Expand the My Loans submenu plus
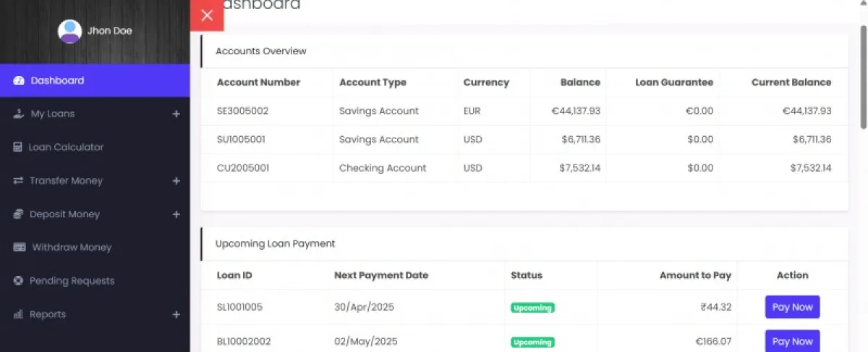Screen dimensions: 868x352 [x=176, y=114]
